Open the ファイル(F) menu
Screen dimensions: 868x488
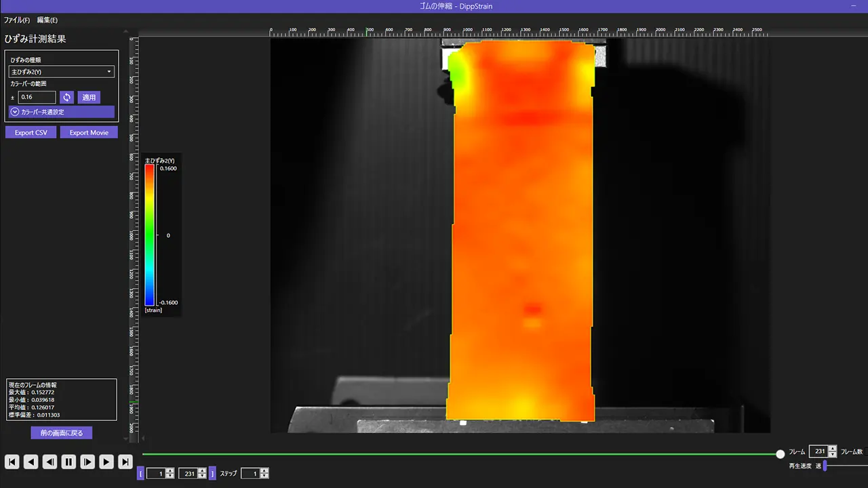(x=17, y=20)
